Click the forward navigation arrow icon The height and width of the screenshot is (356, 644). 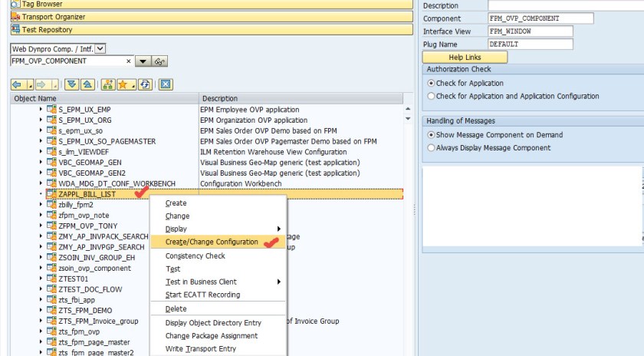point(41,84)
